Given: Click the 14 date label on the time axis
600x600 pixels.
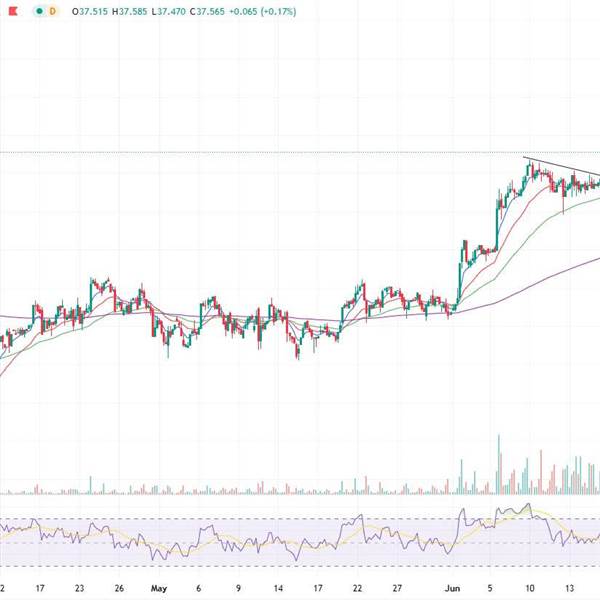Looking at the screenshot, I should (278, 588).
